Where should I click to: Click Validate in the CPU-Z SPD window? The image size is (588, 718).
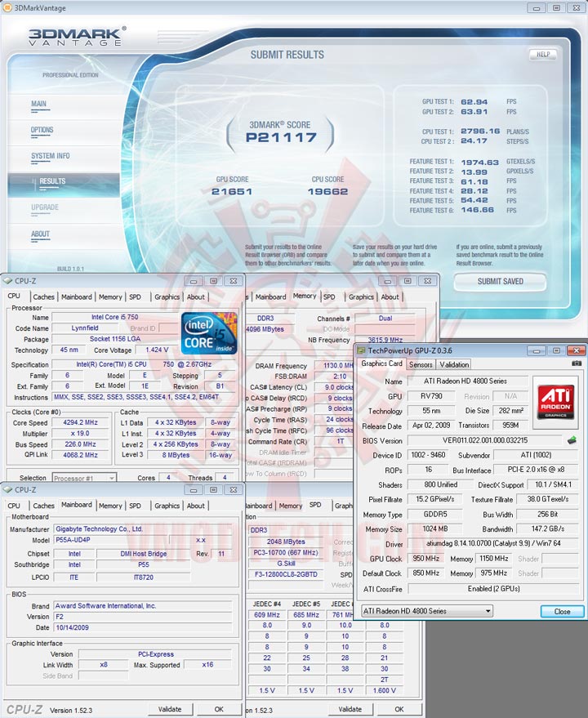(x=350, y=709)
